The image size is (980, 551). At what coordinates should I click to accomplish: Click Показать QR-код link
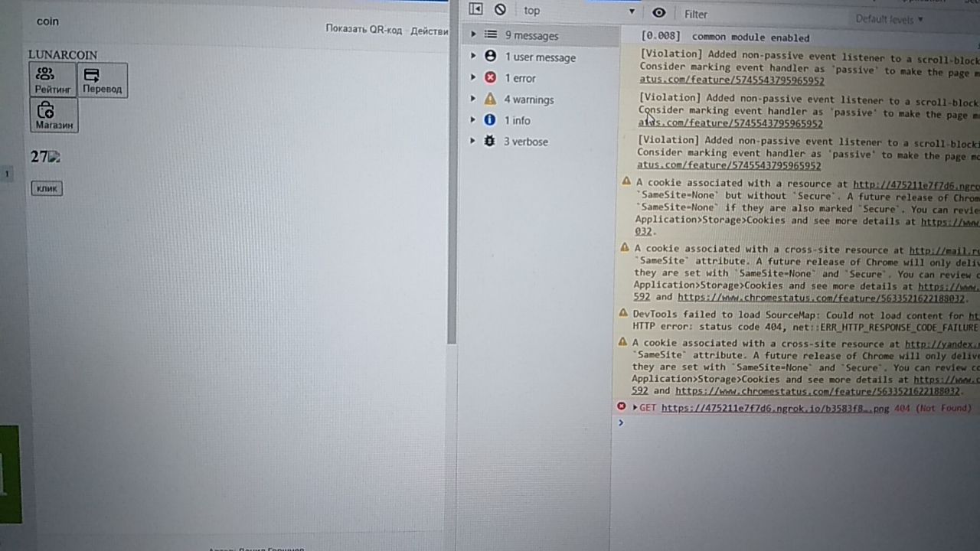coord(363,30)
